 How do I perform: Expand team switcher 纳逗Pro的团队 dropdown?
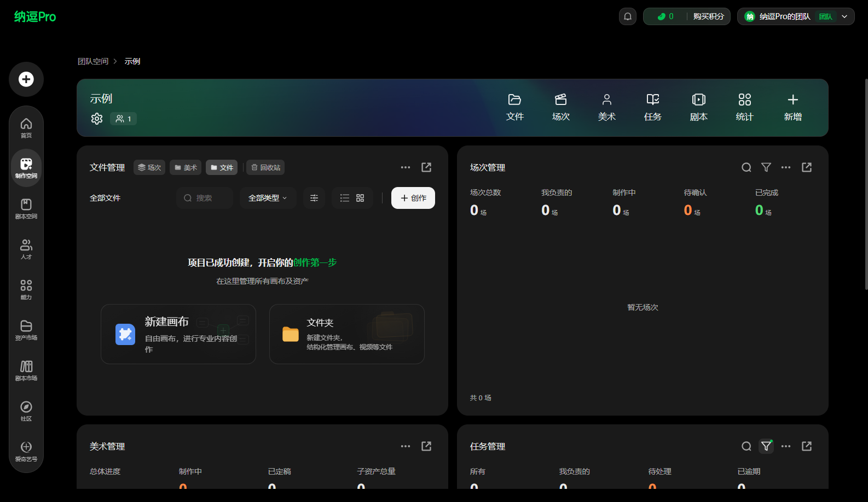[796, 16]
